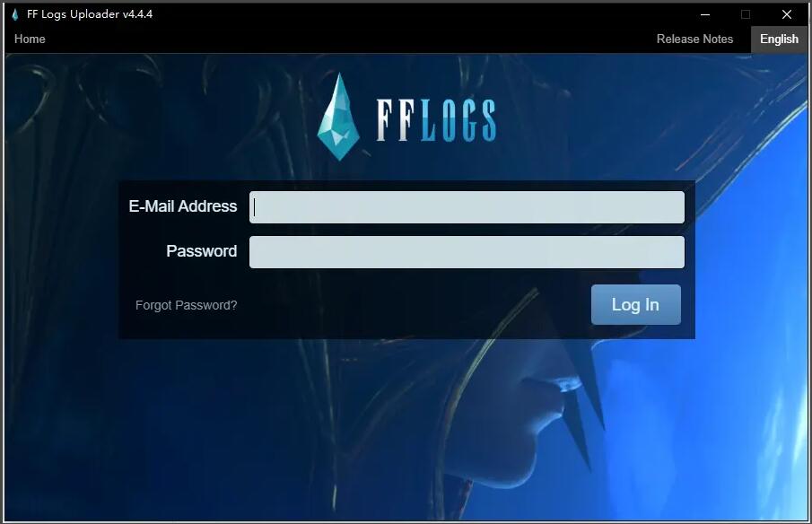Submit credentials with the Log In button
This screenshot has width=812, height=524.
[636, 304]
